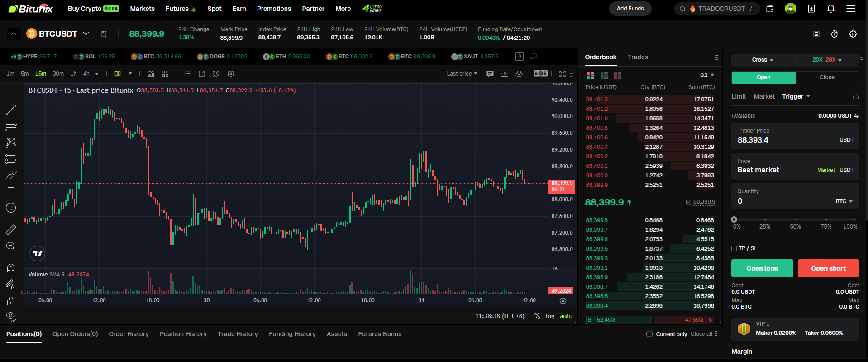This screenshot has height=362, width=868.
Task: Open the candlestick chart type dropdown arrow
Action: [130, 74]
